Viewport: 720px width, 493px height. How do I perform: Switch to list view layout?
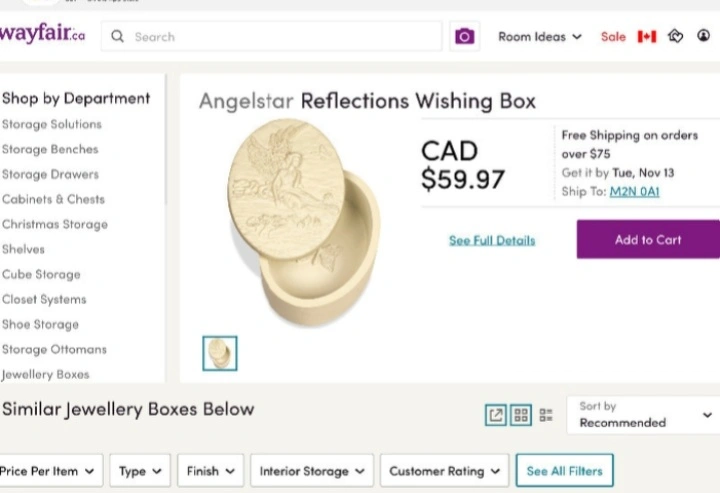(546, 414)
